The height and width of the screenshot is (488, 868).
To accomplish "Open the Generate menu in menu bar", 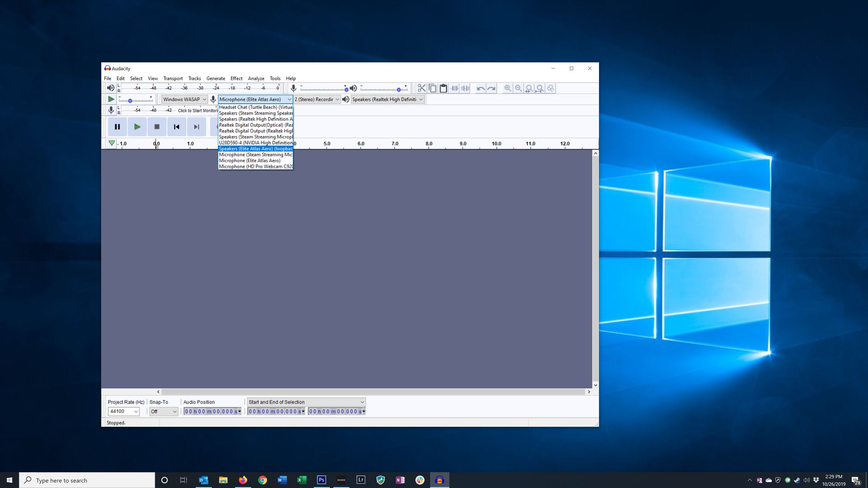I will (216, 78).
